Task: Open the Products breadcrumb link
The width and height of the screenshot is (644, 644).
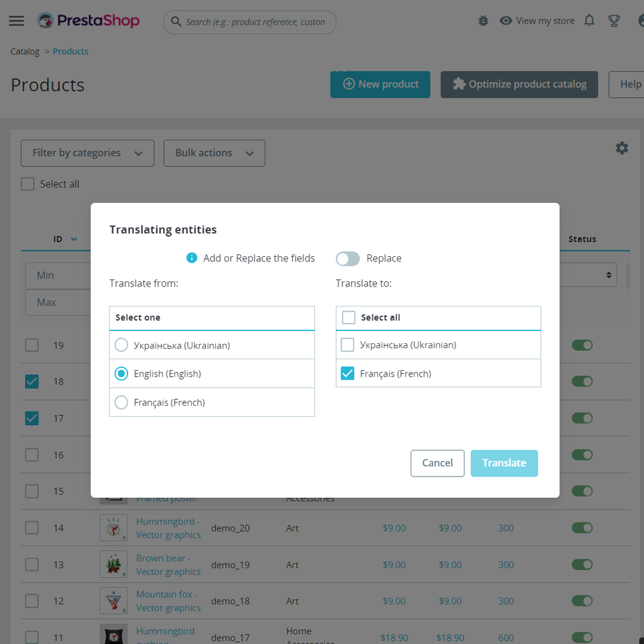Action: 70,51
